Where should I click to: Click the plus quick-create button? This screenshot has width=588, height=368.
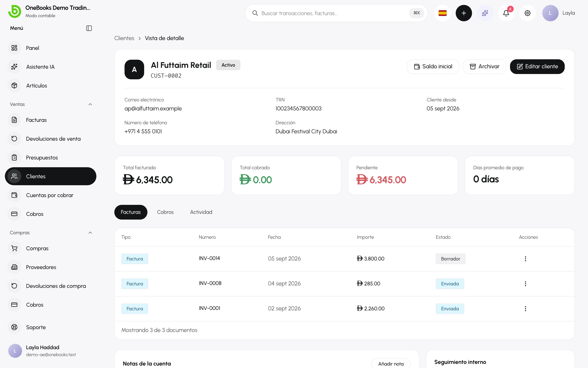(x=464, y=13)
